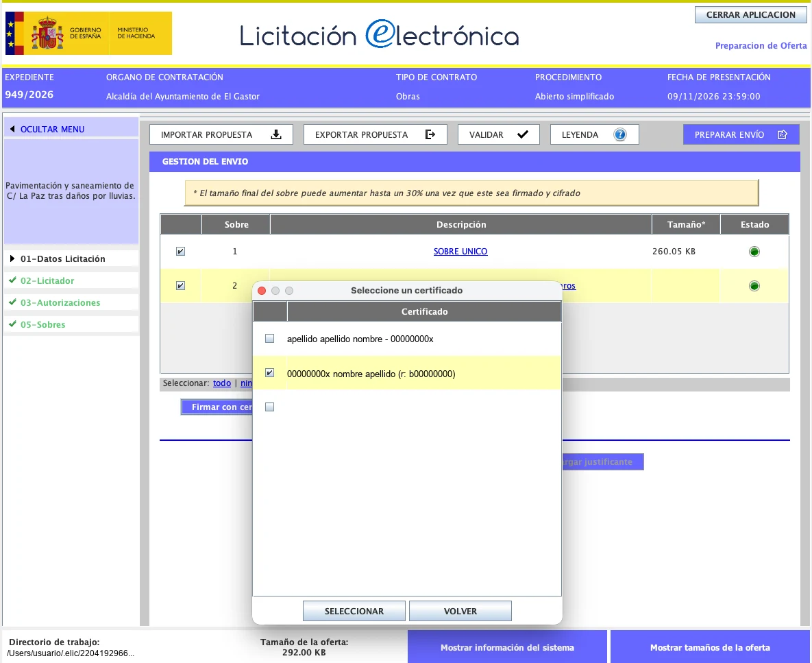Viewport: 812px width, 663px height.
Task: Click Mostrar información del sistema
Action: [507, 647]
